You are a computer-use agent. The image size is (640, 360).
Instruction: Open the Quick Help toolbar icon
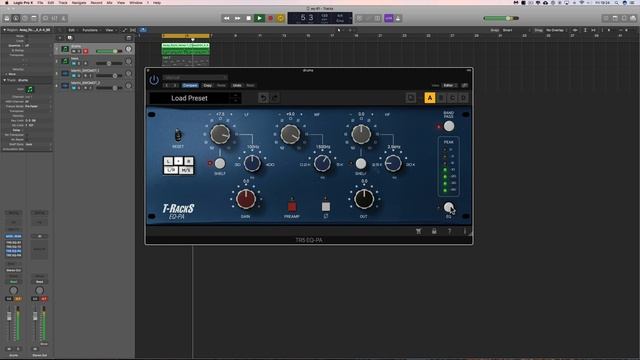tap(25, 18)
